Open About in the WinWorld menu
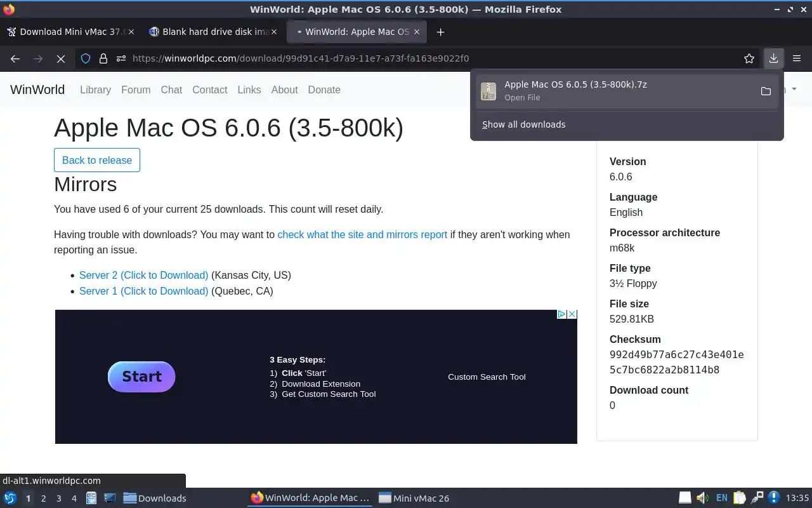The image size is (812, 508). tap(284, 90)
